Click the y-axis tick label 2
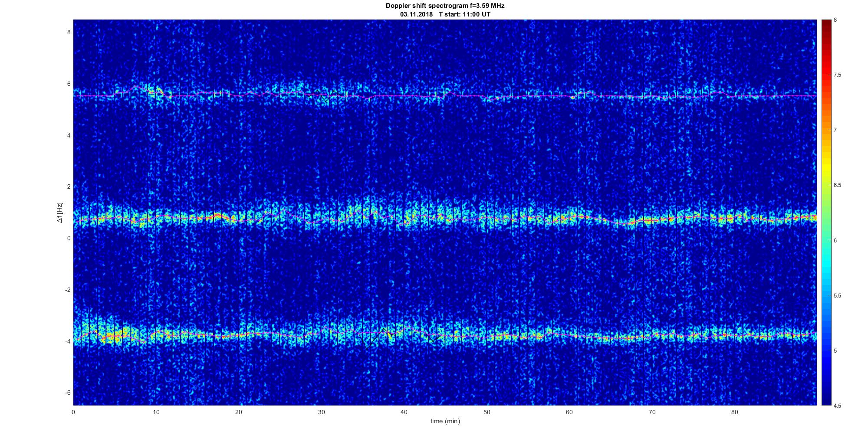This screenshot has width=868, height=435. tap(69, 187)
